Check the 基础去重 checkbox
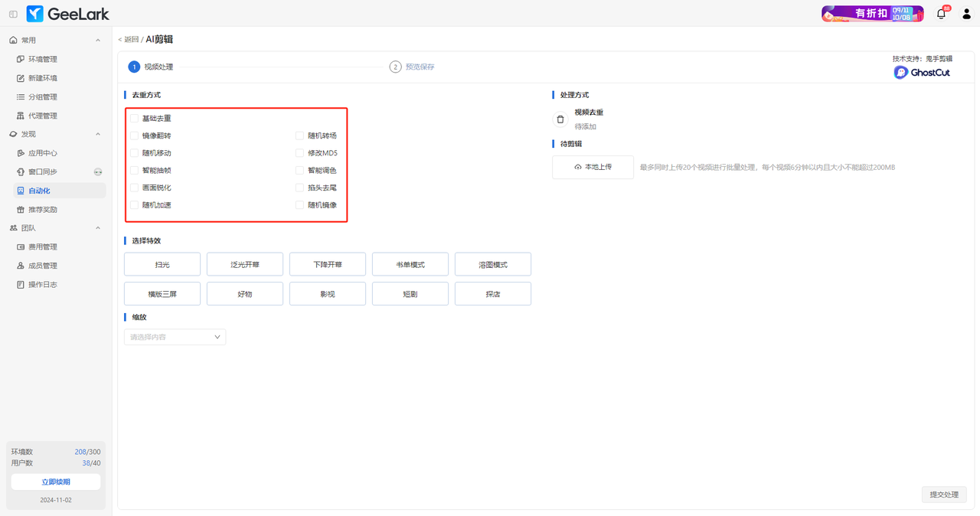The image size is (980, 516). tap(135, 119)
